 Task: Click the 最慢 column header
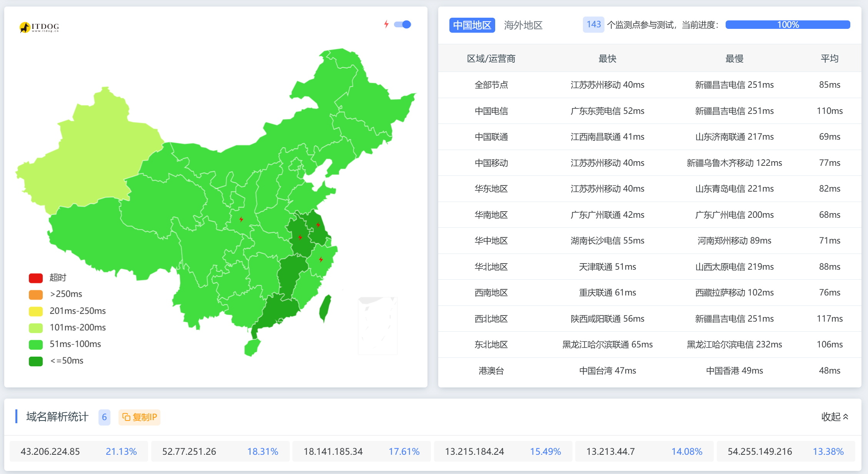click(734, 58)
